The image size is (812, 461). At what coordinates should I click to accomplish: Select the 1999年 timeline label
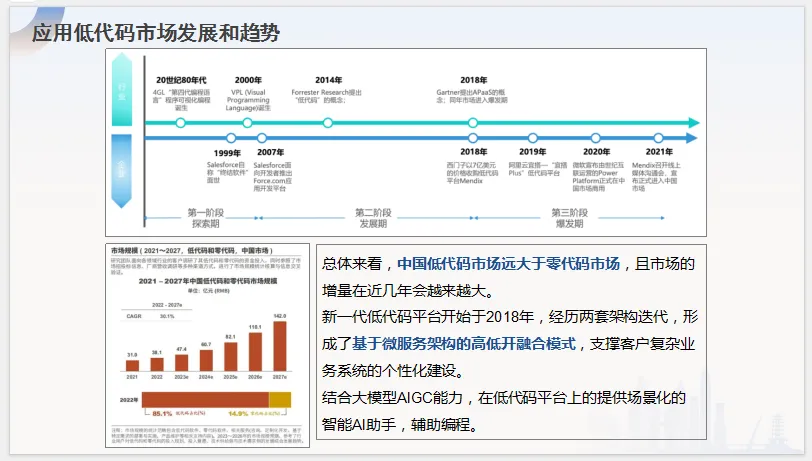point(227,153)
